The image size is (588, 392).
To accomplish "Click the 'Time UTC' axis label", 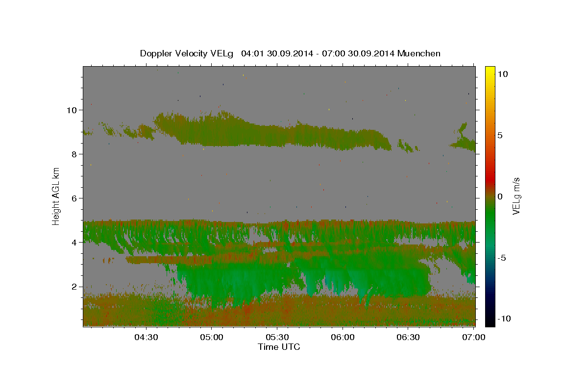I will [x=279, y=347].
